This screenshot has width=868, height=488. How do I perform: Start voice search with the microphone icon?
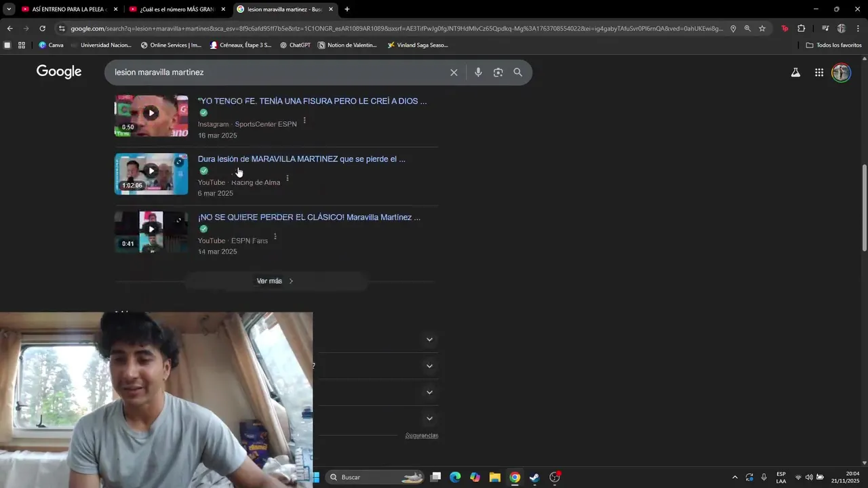(x=478, y=73)
